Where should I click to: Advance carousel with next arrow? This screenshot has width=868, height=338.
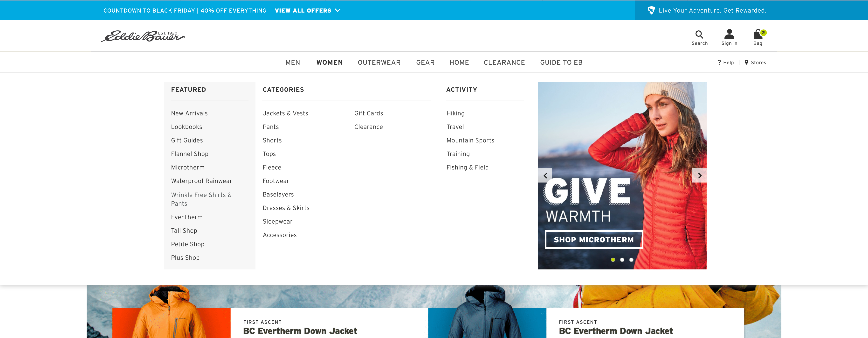click(x=699, y=176)
